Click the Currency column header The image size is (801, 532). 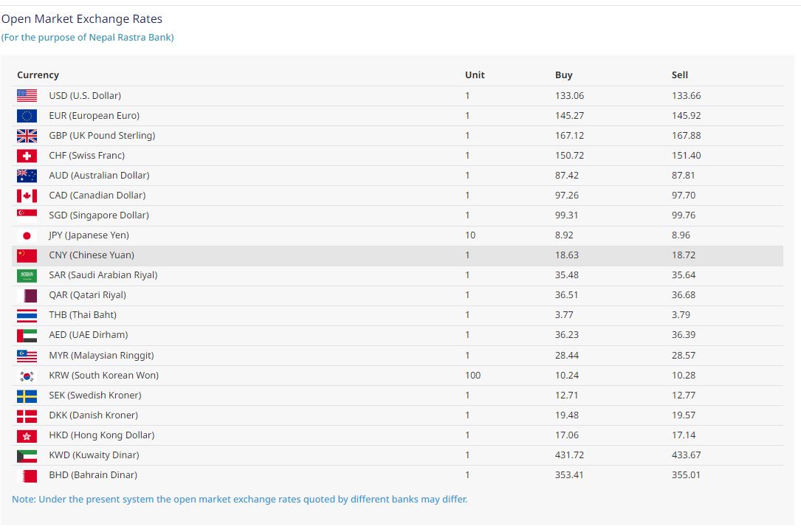click(38, 75)
